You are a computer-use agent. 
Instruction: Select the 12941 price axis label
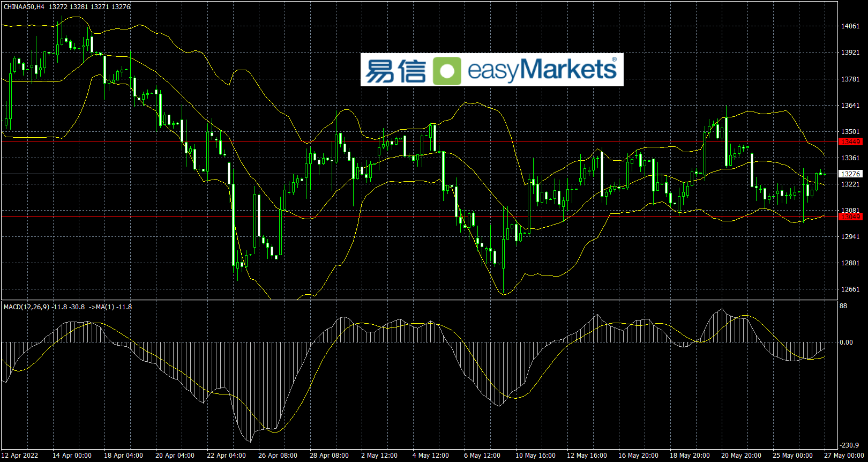pos(850,237)
